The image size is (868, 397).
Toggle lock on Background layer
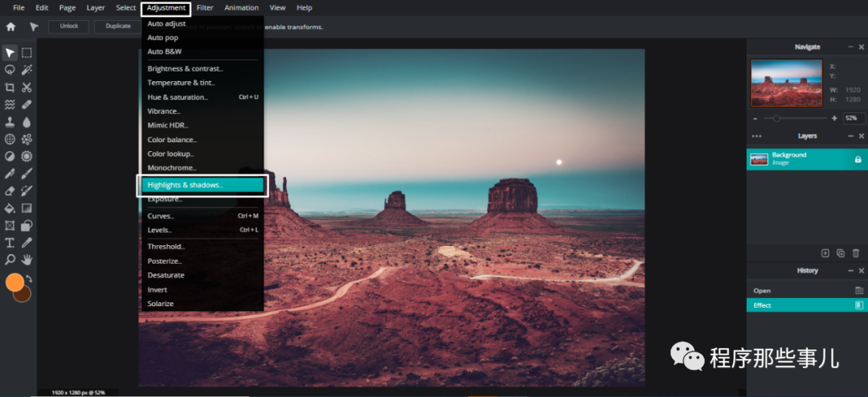tap(858, 159)
